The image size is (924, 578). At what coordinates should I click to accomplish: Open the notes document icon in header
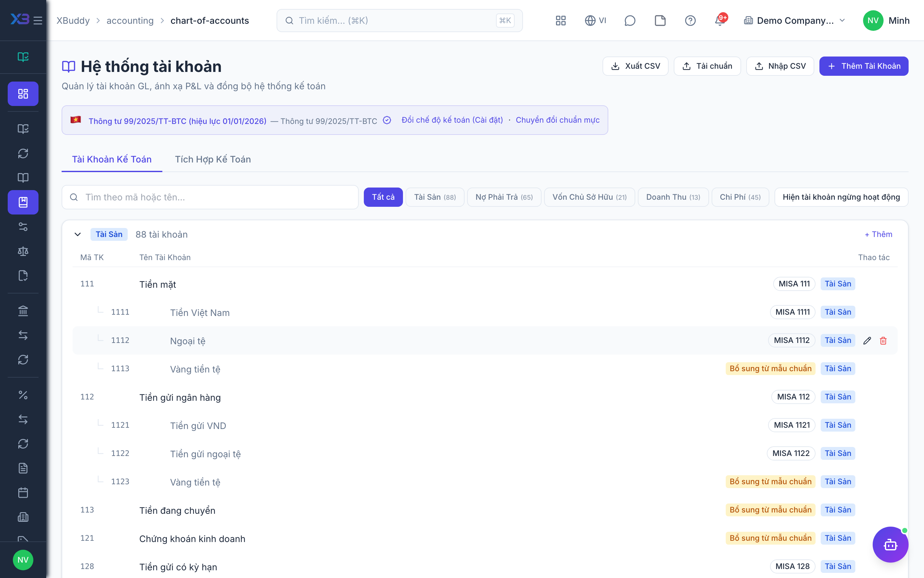[660, 21]
